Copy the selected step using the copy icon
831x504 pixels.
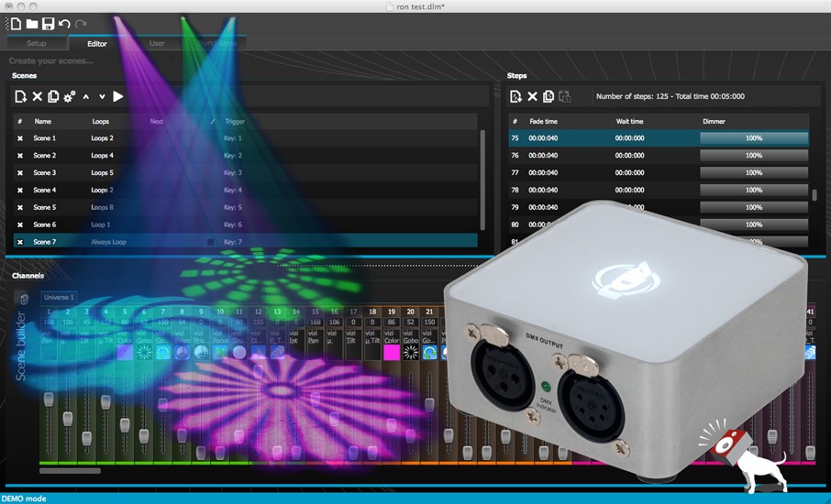tap(548, 96)
